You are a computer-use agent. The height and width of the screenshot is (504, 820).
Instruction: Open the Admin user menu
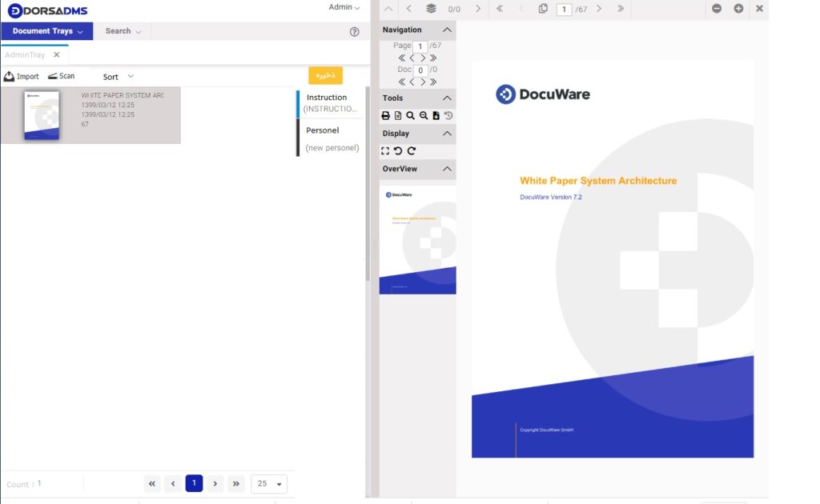(x=344, y=7)
